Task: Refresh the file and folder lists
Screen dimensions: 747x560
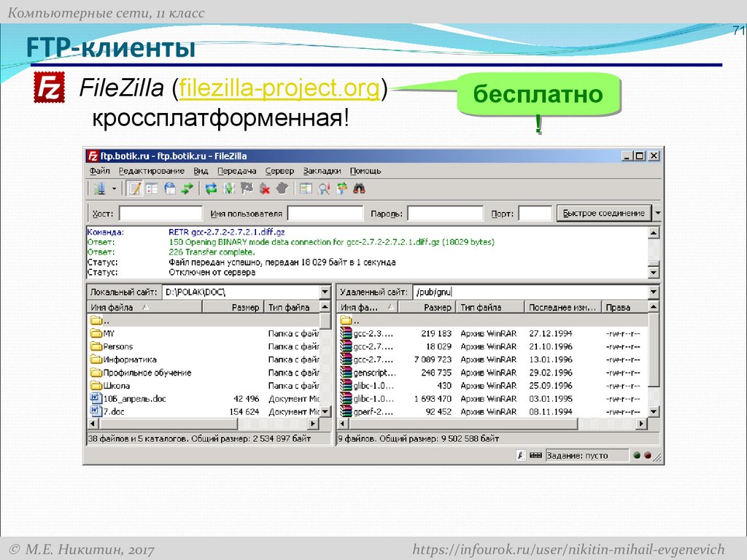Action: tap(211, 189)
